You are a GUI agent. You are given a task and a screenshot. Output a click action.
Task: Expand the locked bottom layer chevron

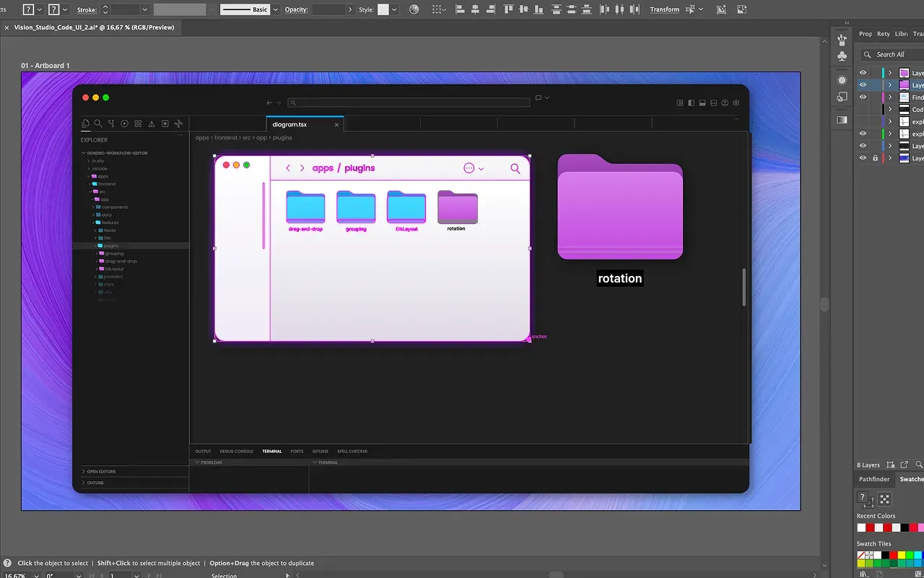[x=890, y=158]
